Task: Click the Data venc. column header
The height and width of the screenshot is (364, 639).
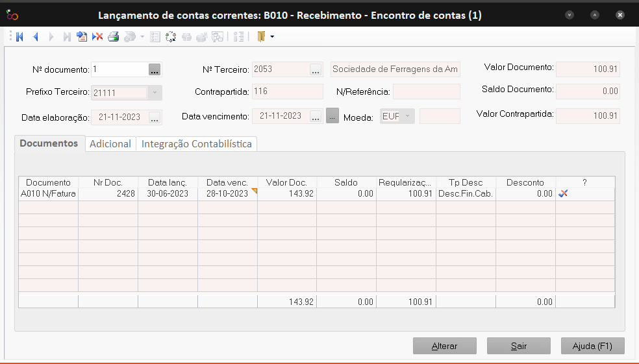Action: pos(227,182)
